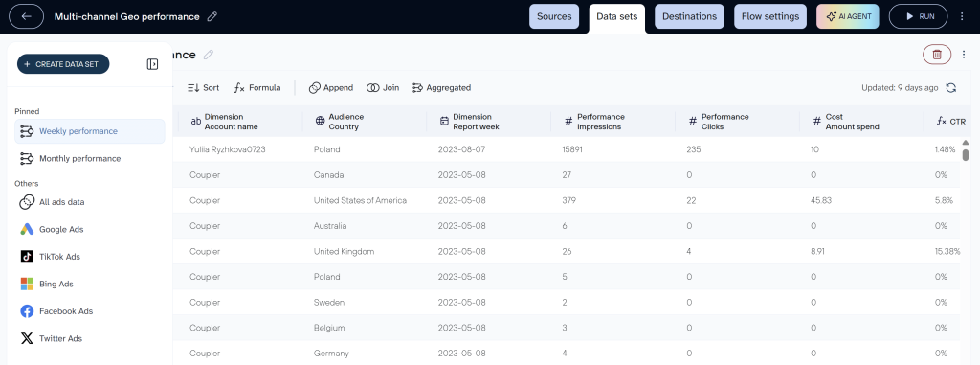Click the 'Belgium' country cell
The width and height of the screenshot is (980, 365).
click(330, 328)
